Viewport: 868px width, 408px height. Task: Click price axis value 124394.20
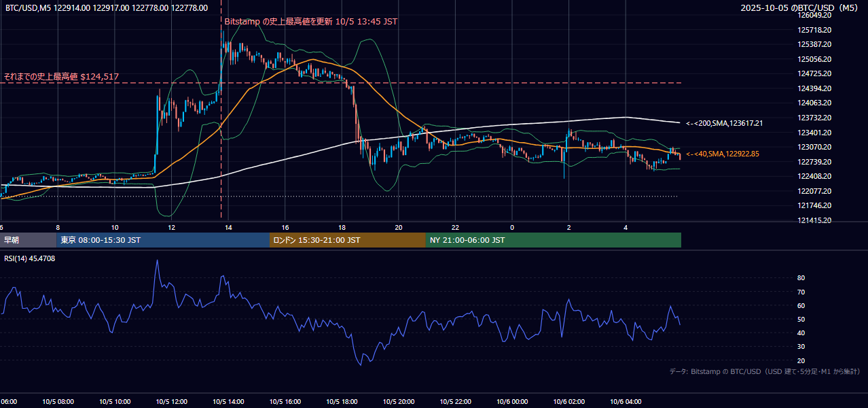[816, 88]
